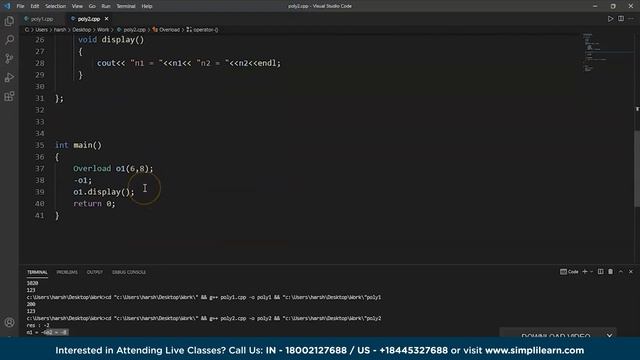This screenshot has height=360, width=640.
Task: Click the Desktop breadcrumb segment
Action: (x=82, y=30)
